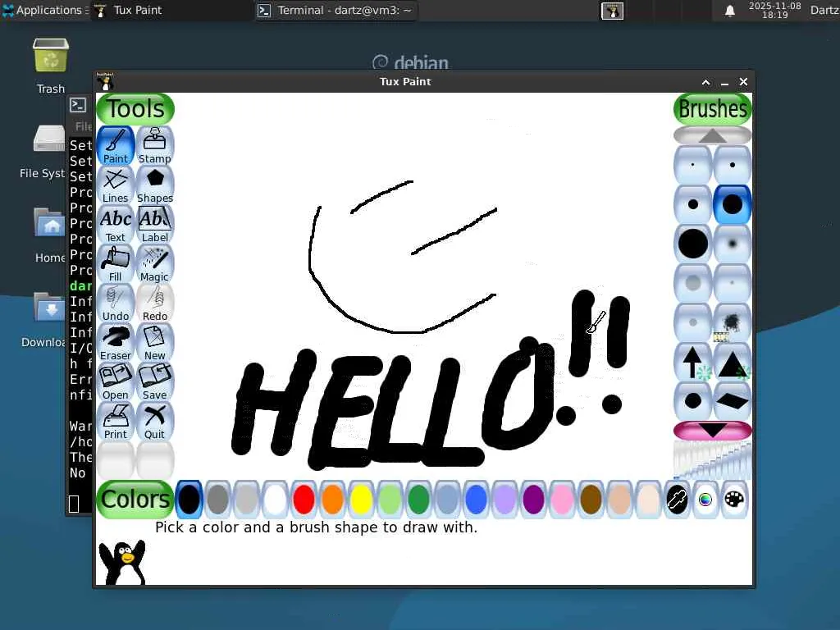
Task: Select the light green color
Action: (x=390, y=500)
